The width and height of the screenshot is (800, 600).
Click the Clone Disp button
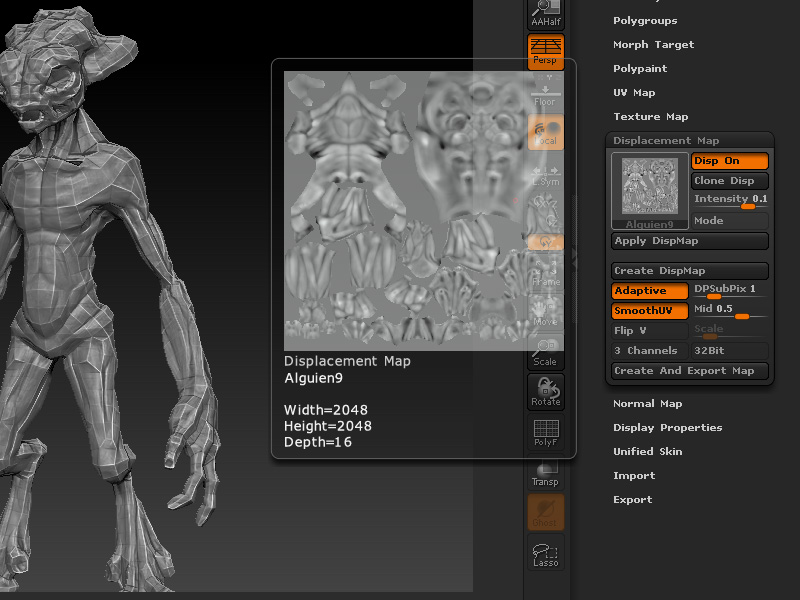[x=730, y=181]
